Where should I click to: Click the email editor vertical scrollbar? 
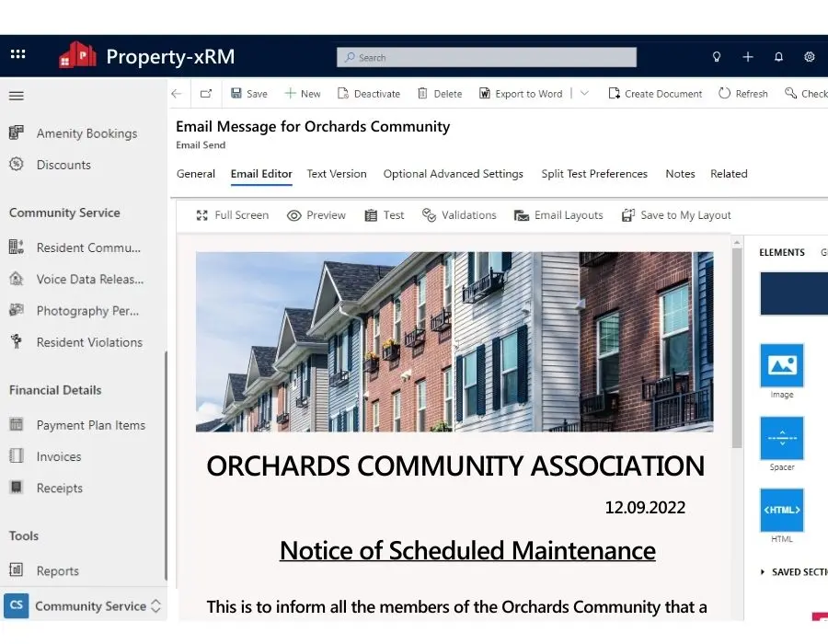[737, 349]
